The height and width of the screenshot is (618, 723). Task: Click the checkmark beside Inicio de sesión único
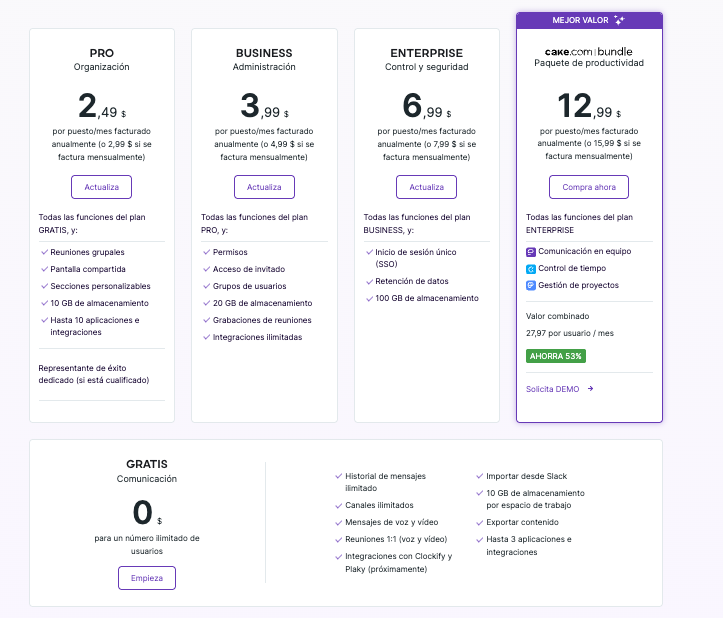pyautogui.click(x=369, y=252)
